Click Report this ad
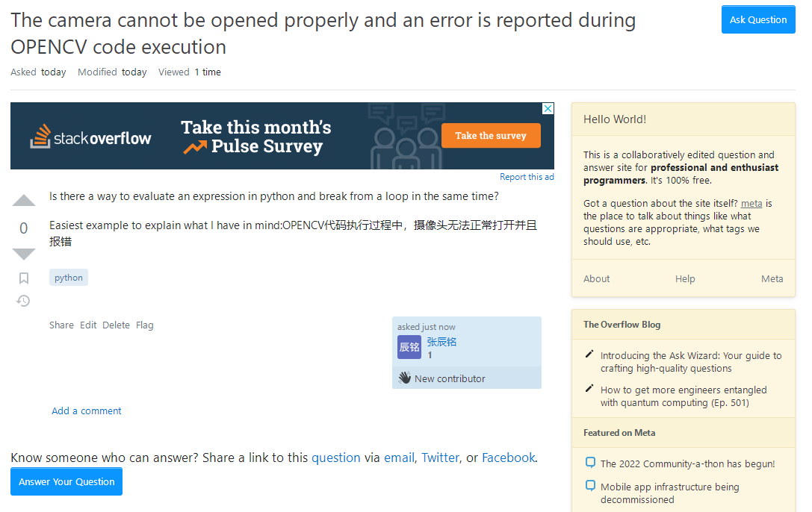 tap(527, 177)
